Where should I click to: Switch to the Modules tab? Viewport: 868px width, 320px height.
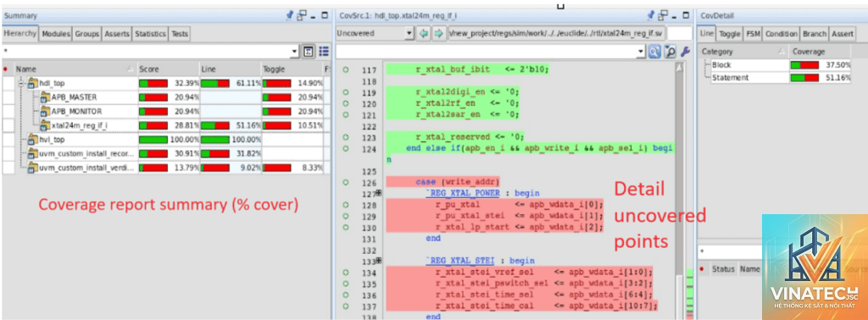coord(56,34)
